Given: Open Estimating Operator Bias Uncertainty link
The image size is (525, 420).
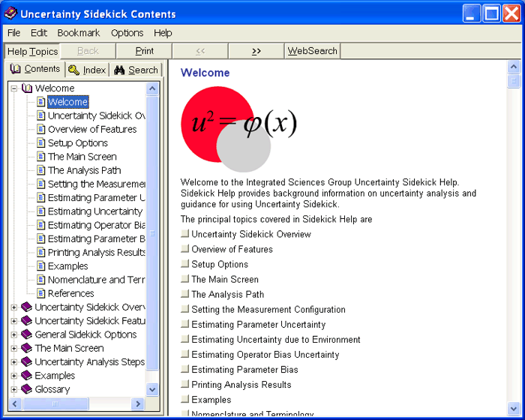Looking at the screenshot, I should 265,354.
